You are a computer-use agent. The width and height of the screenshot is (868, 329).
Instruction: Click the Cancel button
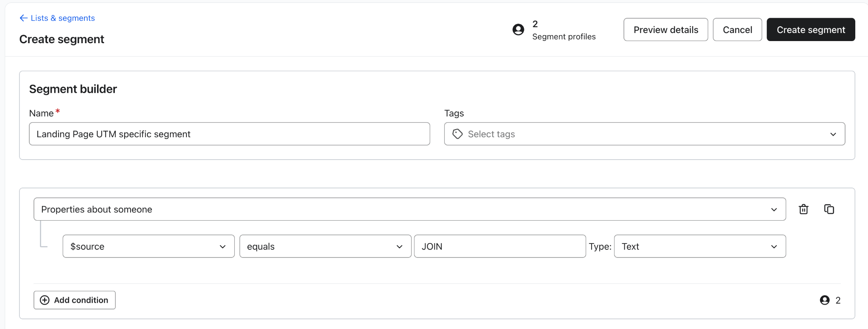[737, 30]
